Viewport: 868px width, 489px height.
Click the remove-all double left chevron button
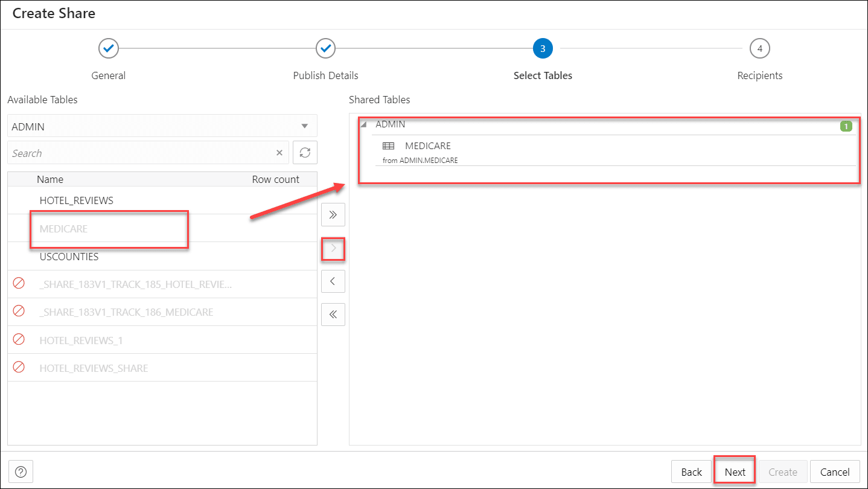pyautogui.click(x=333, y=314)
